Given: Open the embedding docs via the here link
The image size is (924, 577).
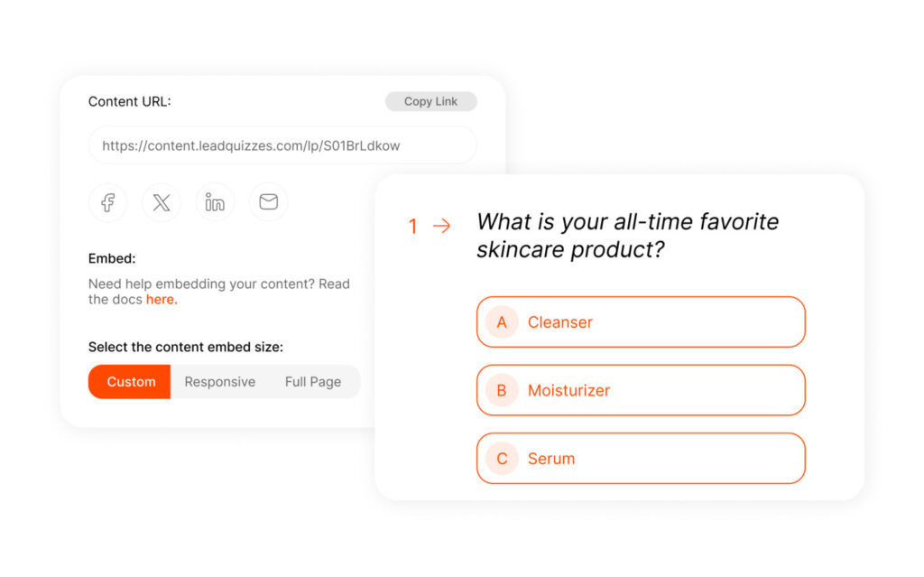Looking at the screenshot, I should click(161, 299).
